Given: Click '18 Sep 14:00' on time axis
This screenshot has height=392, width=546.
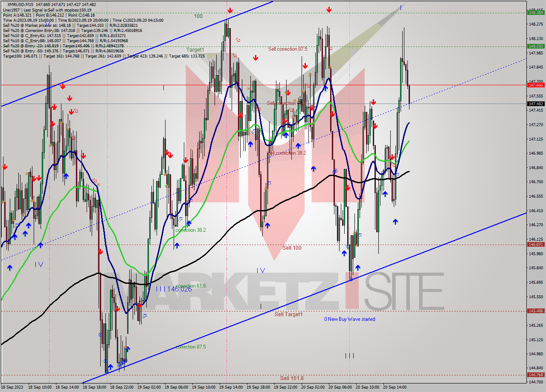Looking at the screenshot, I should coord(67,387).
